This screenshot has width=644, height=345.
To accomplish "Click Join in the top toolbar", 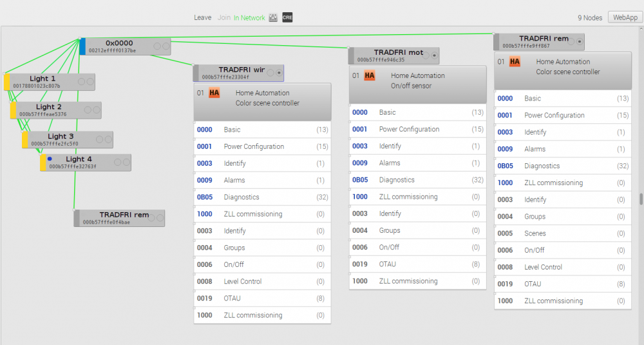I will (x=223, y=17).
